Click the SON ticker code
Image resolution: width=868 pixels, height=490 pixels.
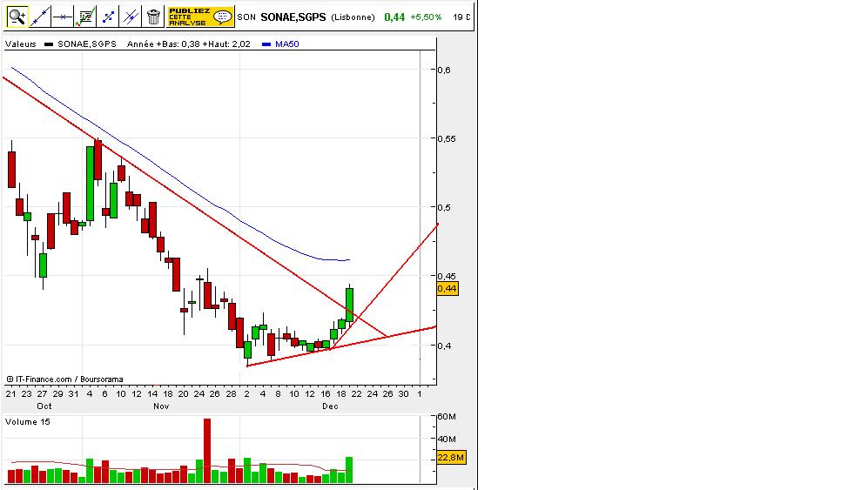246,17
